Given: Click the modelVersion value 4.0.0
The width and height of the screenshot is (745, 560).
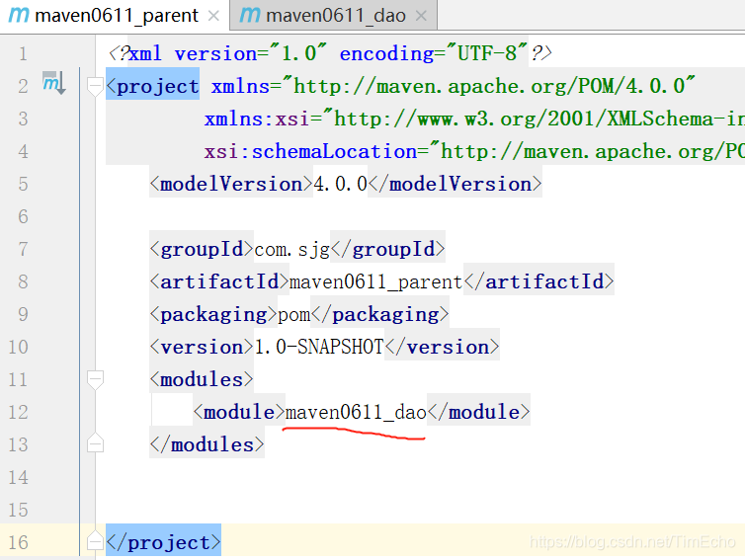Looking at the screenshot, I should point(340,185).
